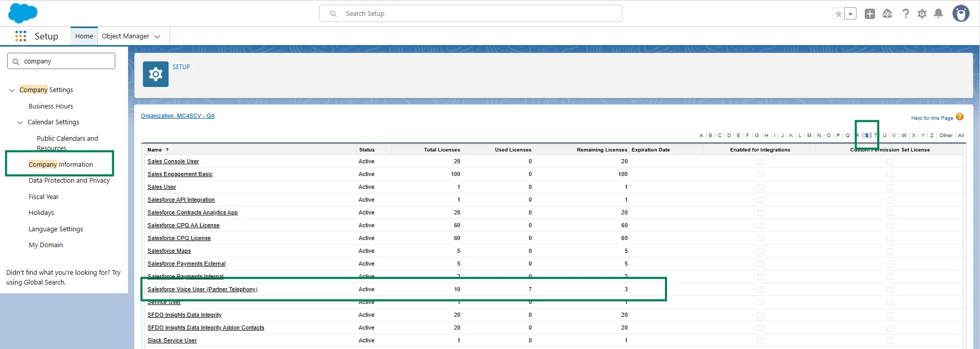Open My Domain in the sidebar
The image size is (980, 349).
click(x=46, y=245)
